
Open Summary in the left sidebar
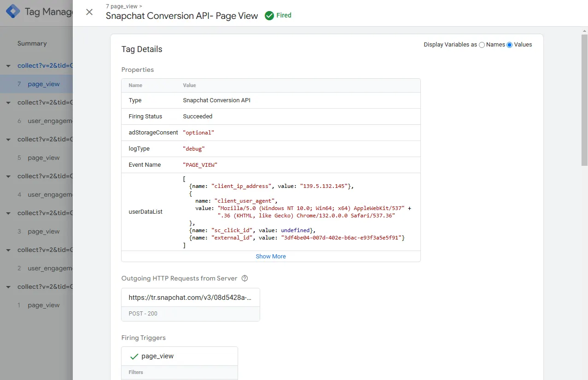pos(32,43)
